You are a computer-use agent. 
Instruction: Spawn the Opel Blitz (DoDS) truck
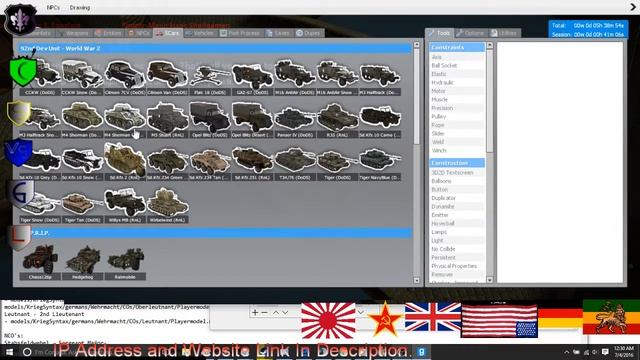[209, 120]
